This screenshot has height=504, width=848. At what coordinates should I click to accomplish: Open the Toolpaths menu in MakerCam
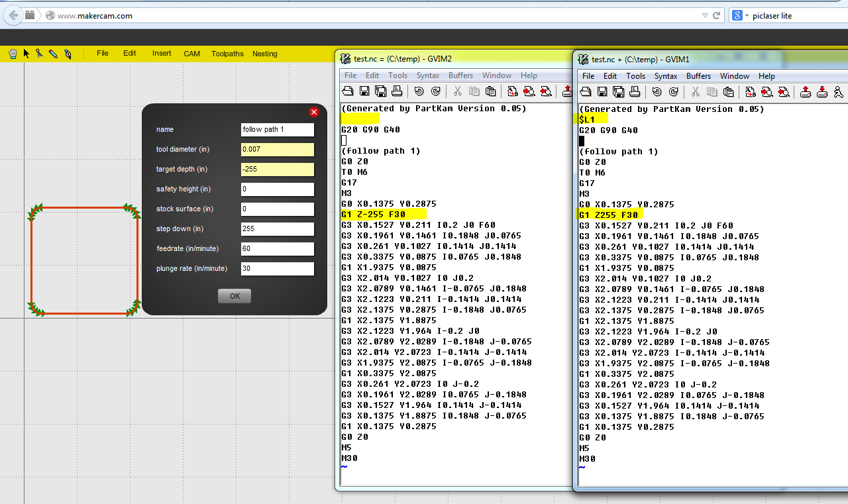pyautogui.click(x=227, y=54)
